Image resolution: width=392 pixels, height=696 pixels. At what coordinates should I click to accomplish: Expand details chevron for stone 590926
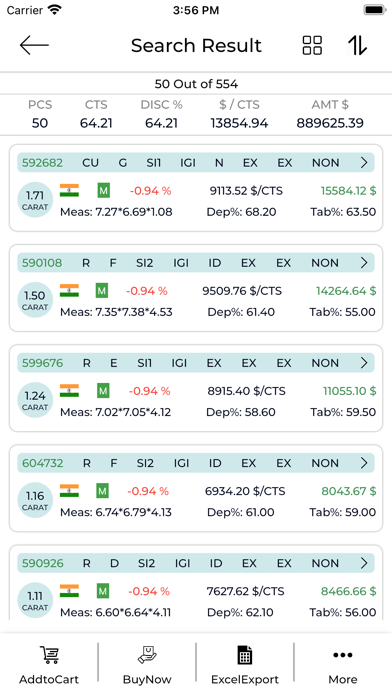coord(364,563)
